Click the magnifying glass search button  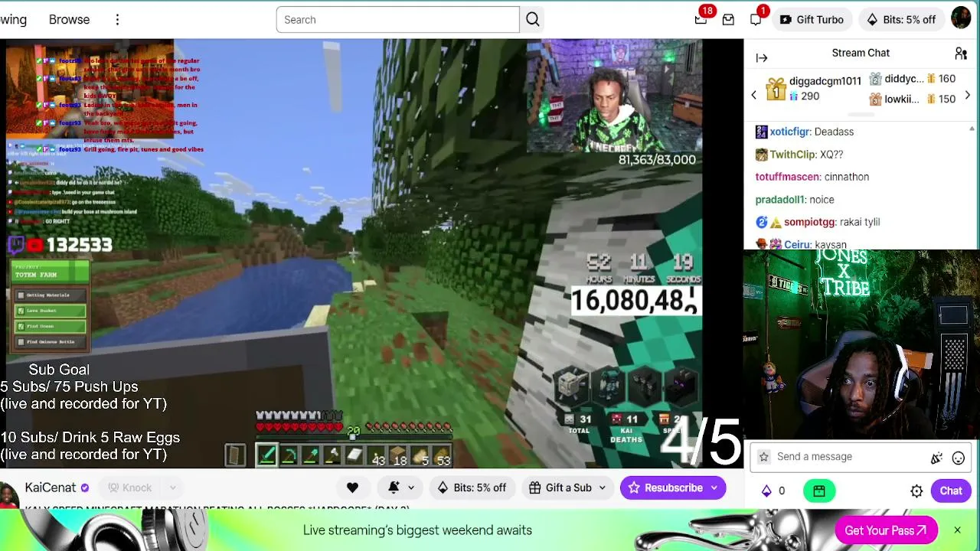click(x=533, y=20)
